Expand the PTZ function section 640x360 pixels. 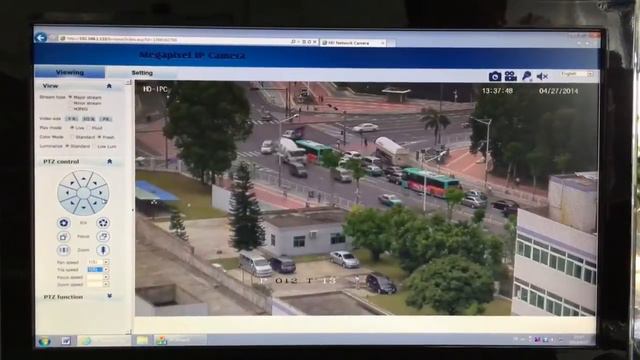pos(109,296)
